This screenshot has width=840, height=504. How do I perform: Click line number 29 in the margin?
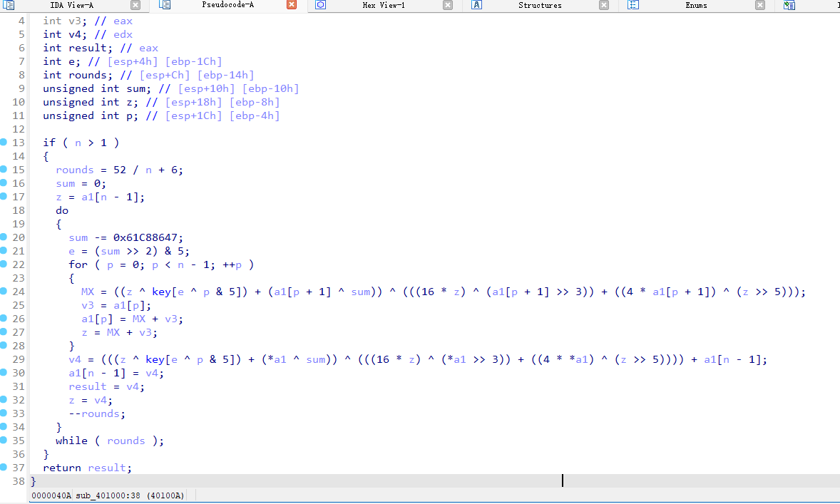(x=19, y=359)
